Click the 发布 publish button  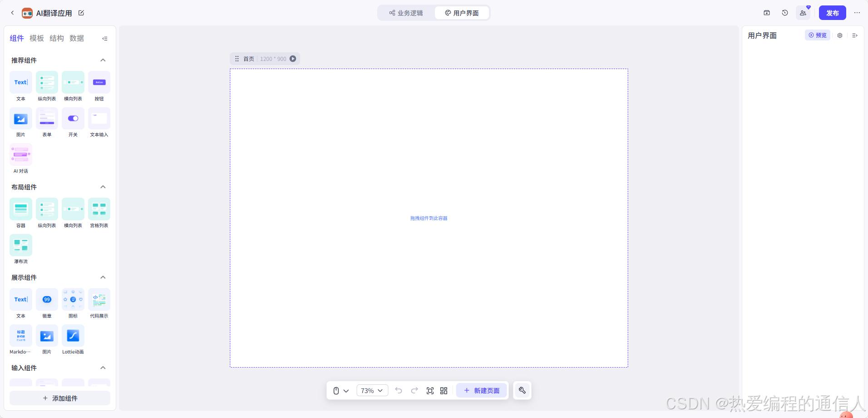click(833, 13)
